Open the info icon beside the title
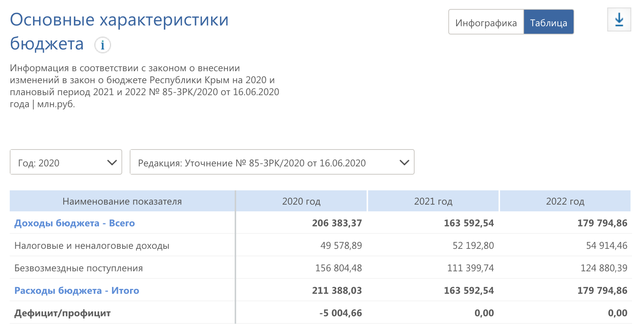 click(x=102, y=45)
